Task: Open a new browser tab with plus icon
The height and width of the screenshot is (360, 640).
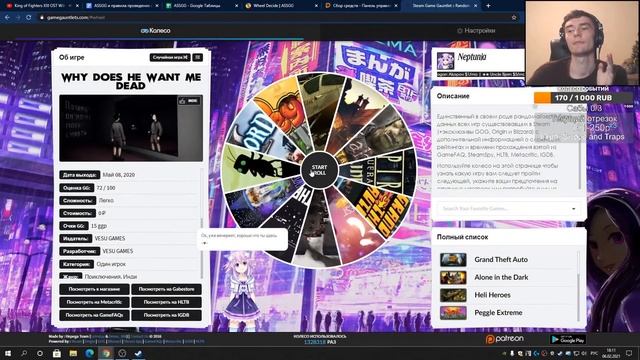Action: pyautogui.click(x=488, y=6)
